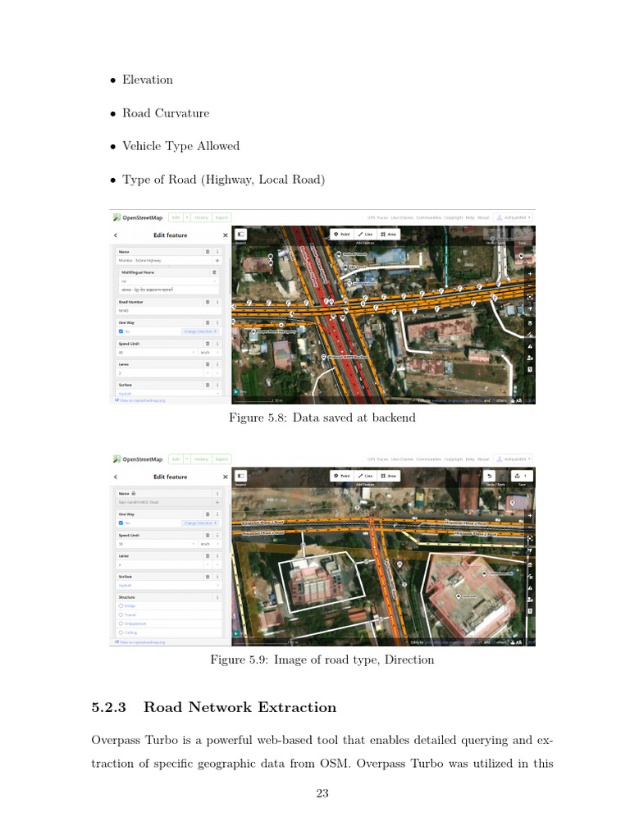Click Change Direction button in Figure 5.8
Viewport: 630px width, 840px height.
pos(200,331)
